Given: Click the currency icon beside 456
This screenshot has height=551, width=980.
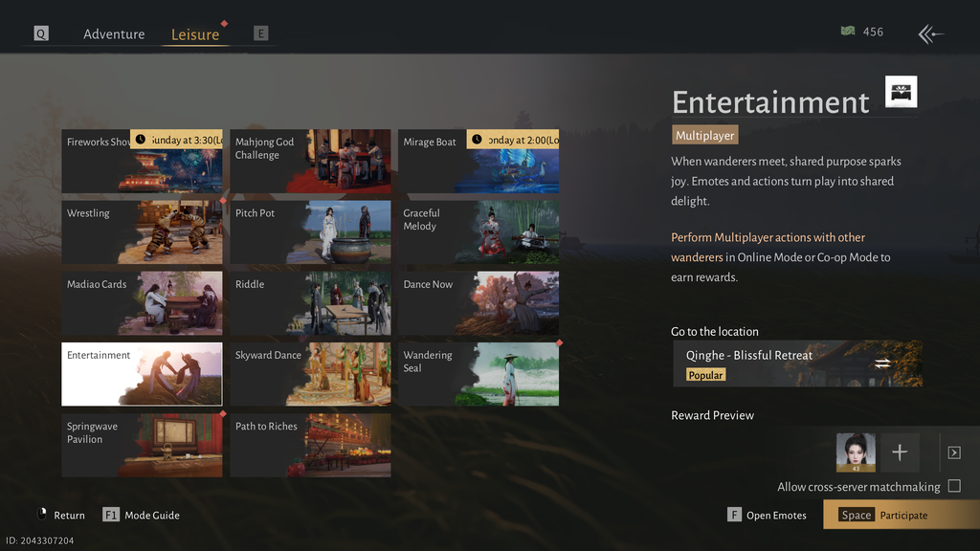Looking at the screenshot, I should pos(848,32).
